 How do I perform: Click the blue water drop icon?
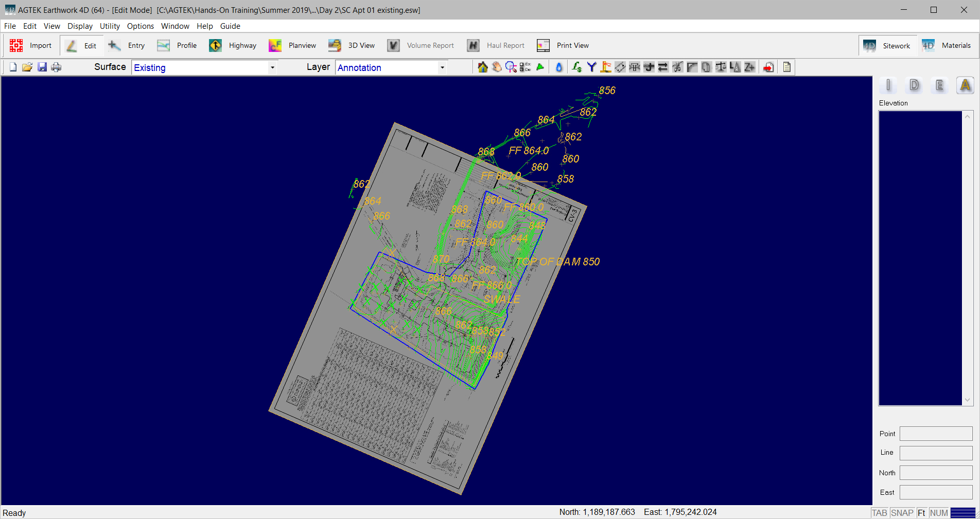pos(559,67)
